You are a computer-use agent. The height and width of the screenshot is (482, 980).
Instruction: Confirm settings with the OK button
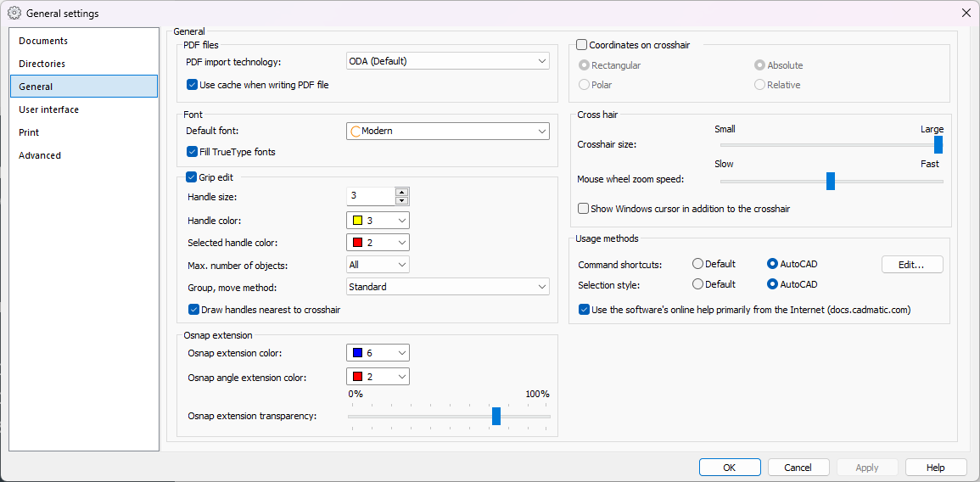pos(730,468)
